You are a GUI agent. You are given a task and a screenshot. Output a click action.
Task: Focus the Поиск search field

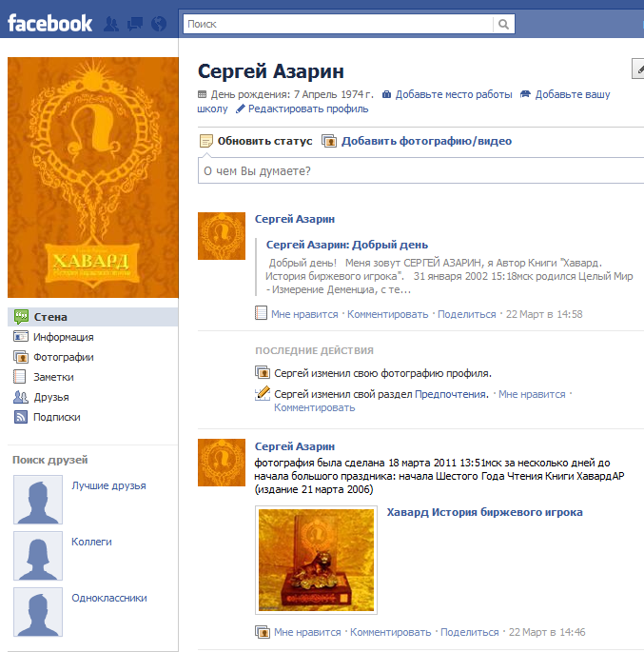(338, 24)
